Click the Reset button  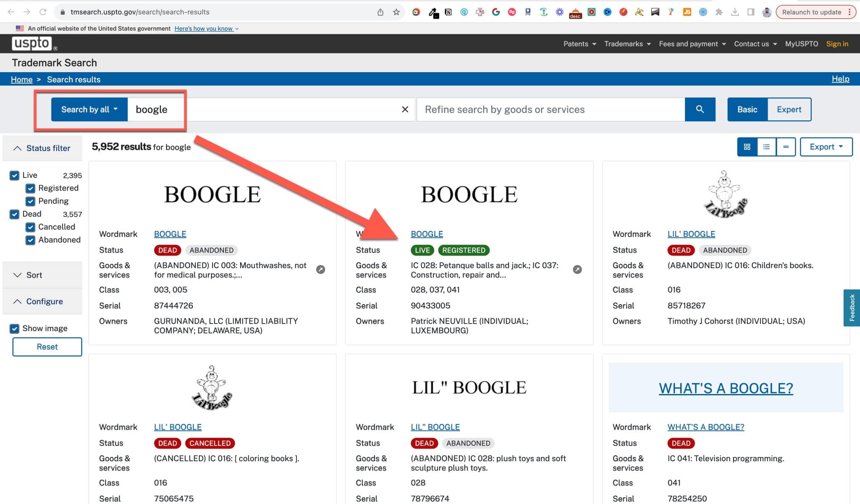pyautogui.click(x=47, y=347)
